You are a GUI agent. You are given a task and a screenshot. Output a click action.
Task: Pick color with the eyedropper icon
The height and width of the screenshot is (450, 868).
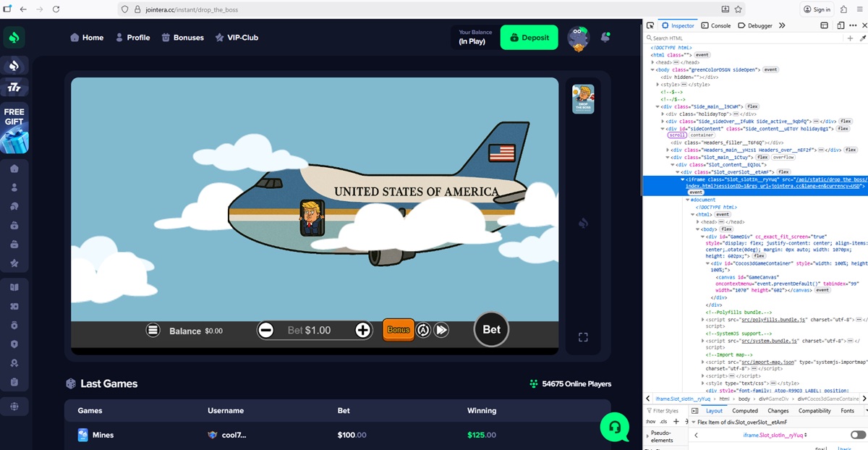(x=861, y=38)
